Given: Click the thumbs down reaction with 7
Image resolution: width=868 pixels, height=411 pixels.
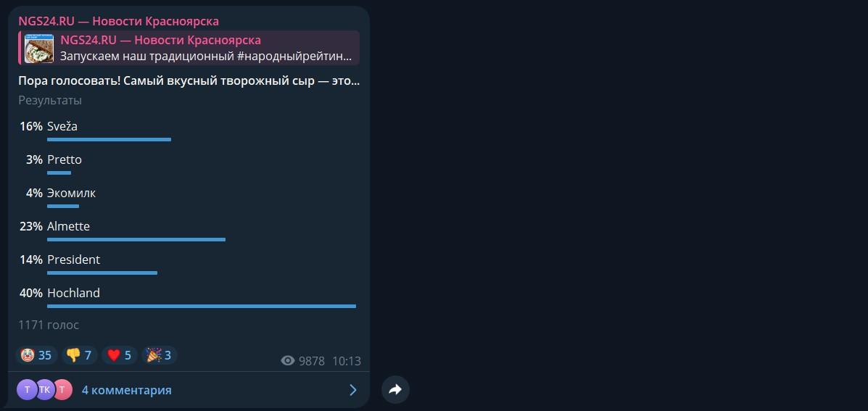Looking at the screenshot, I should coord(79,355).
